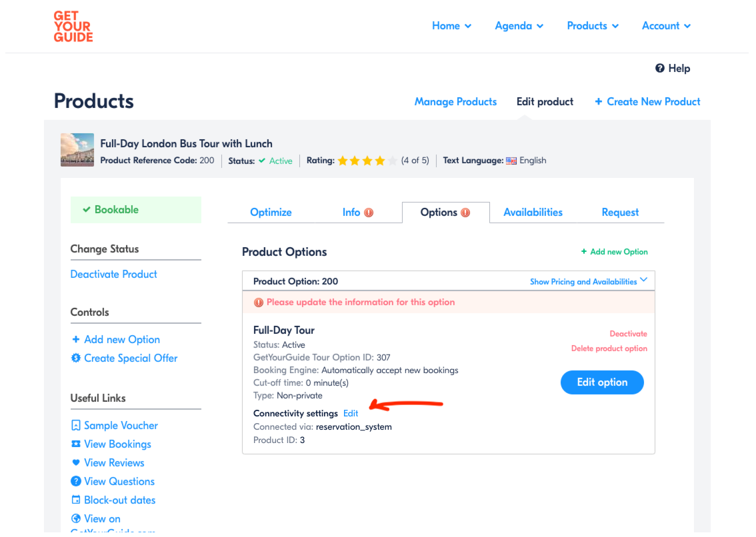The image size is (756, 537).
Task: Click the View Reviews heart icon
Action: point(76,463)
